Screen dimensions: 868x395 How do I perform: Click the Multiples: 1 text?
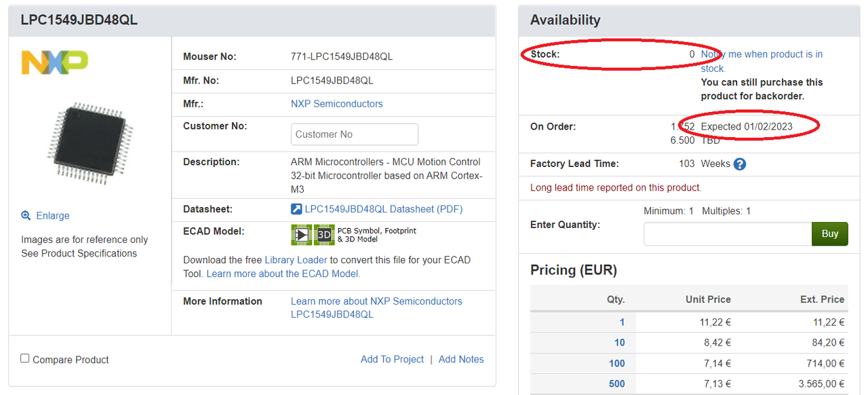point(726,211)
